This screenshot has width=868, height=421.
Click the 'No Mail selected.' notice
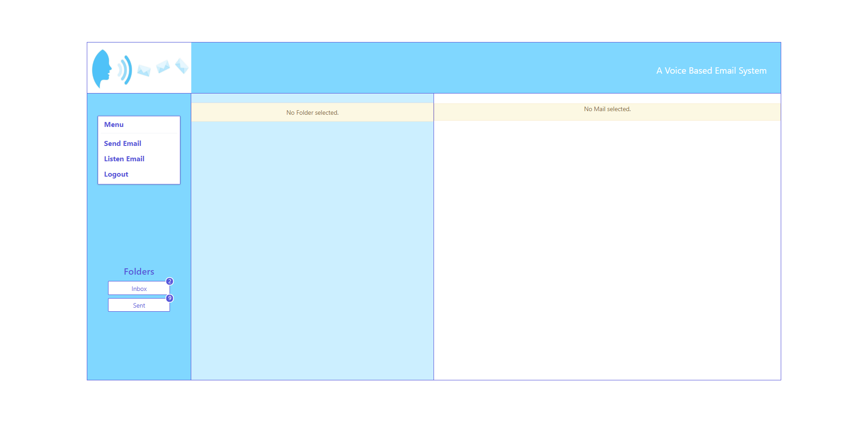pyautogui.click(x=607, y=112)
